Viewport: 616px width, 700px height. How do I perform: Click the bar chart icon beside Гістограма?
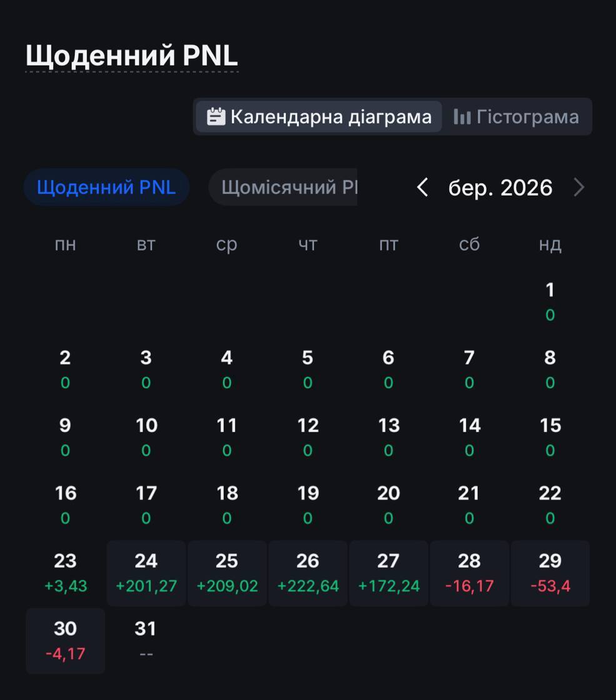click(462, 116)
